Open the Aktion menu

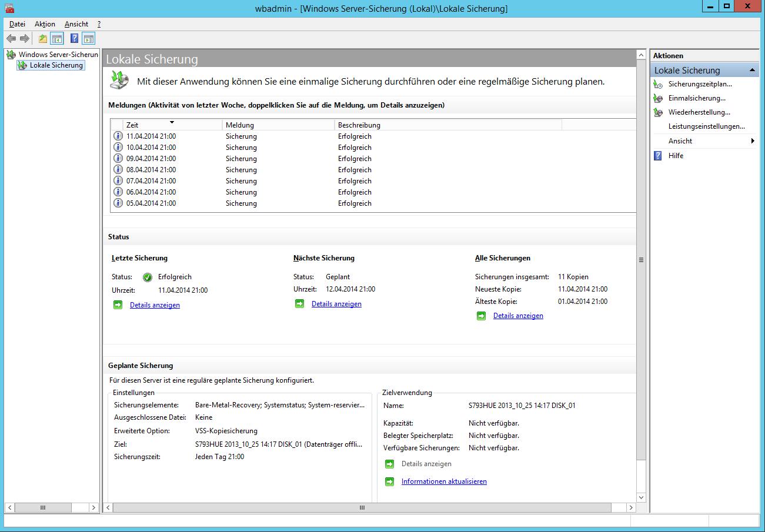[45, 24]
